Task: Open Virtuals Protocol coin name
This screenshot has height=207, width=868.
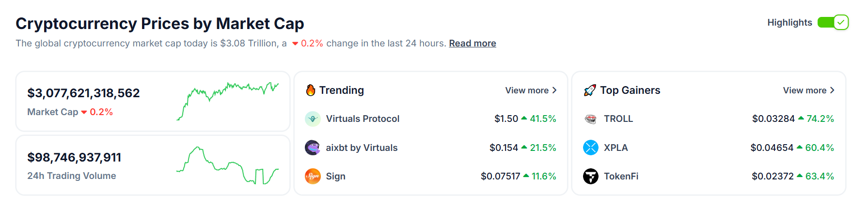Action: click(363, 118)
